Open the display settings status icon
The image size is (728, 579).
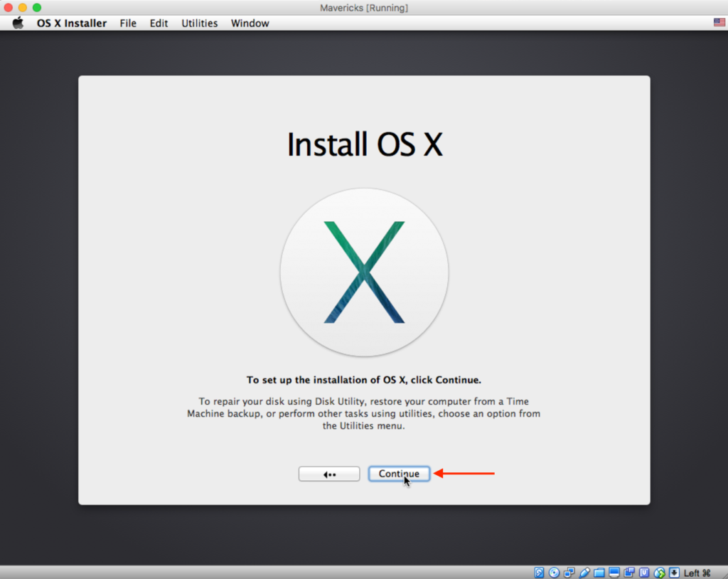point(614,572)
